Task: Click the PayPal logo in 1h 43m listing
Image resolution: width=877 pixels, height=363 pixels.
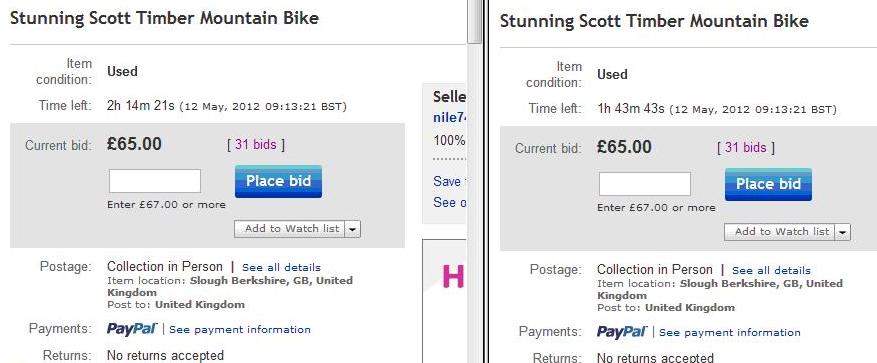Action: pos(622,332)
